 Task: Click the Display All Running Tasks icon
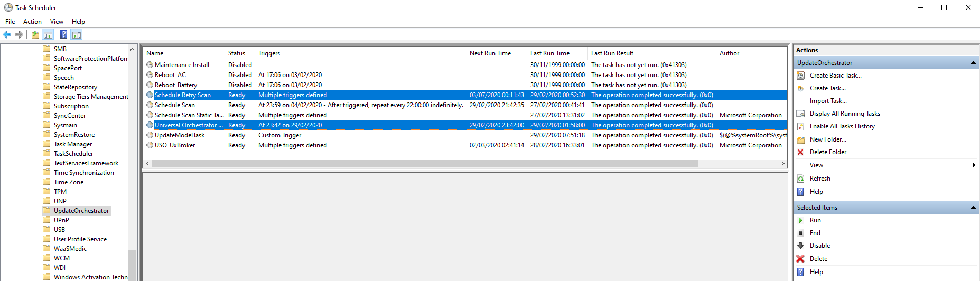(800, 114)
